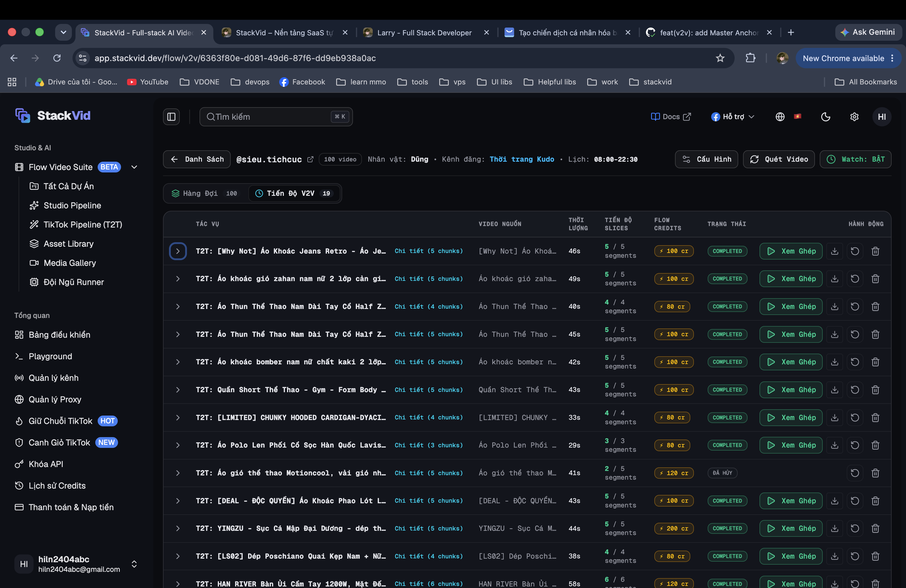
Task: Delete the cancelled Áo gió thể thao task
Action: click(x=875, y=473)
